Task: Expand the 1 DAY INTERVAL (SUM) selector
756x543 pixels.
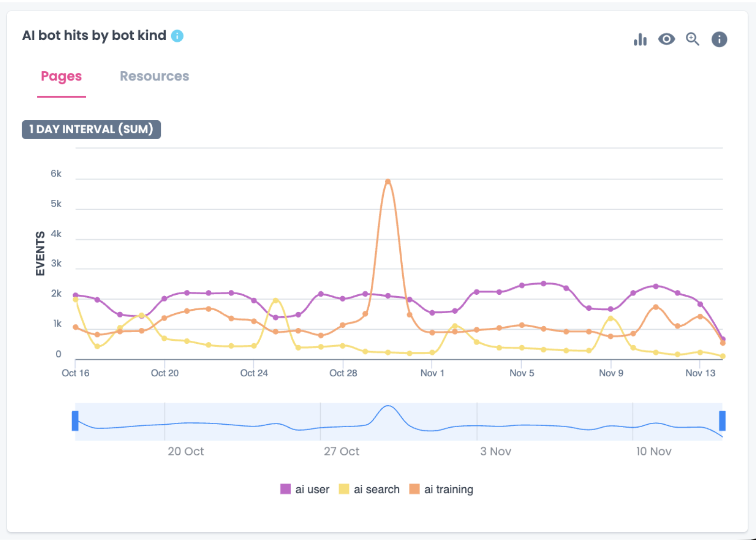Action: [x=91, y=129]
